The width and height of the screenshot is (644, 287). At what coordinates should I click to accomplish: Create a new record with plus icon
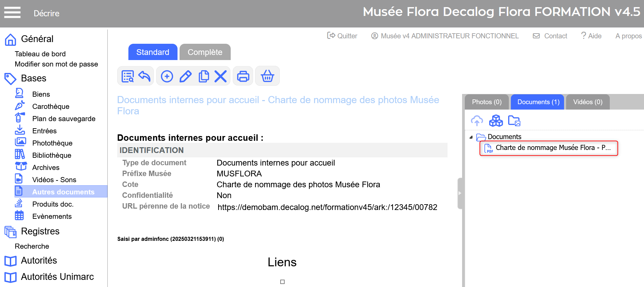[x=167, y=76]
